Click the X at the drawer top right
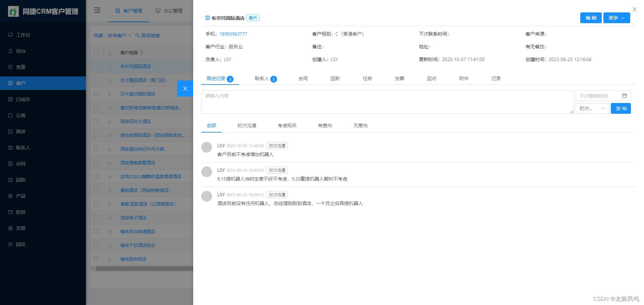The width and height of the screenshot is (644, 305). 634,9
